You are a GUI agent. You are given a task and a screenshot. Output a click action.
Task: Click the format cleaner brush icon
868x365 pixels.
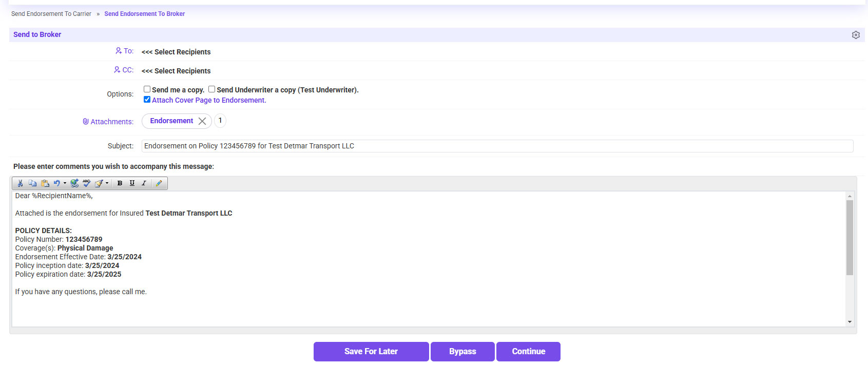pyautogui.click(x=99, y=183)
